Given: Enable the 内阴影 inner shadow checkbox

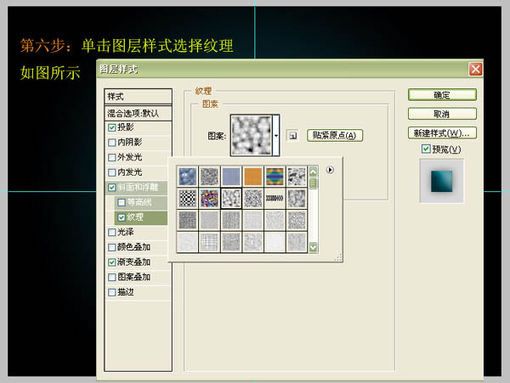Looking at the screenshot, I should coord(112,142).
